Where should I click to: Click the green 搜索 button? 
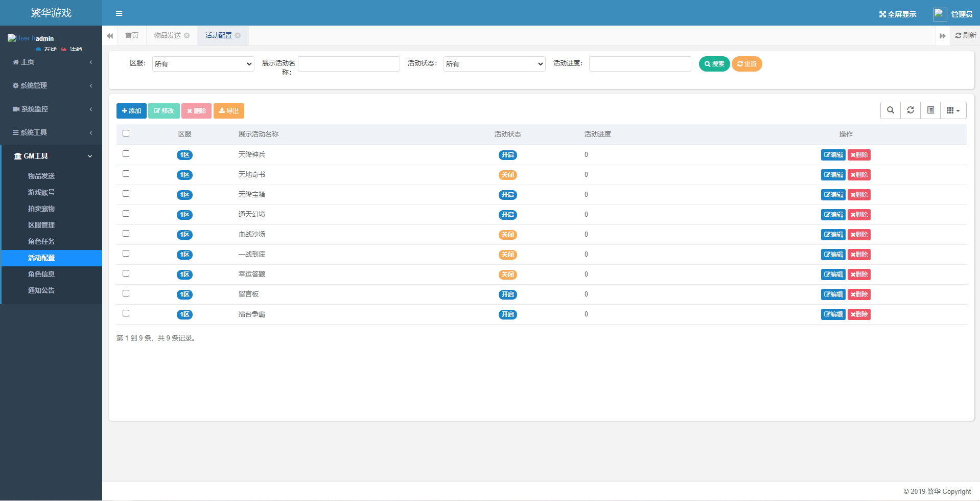(714, 64)
